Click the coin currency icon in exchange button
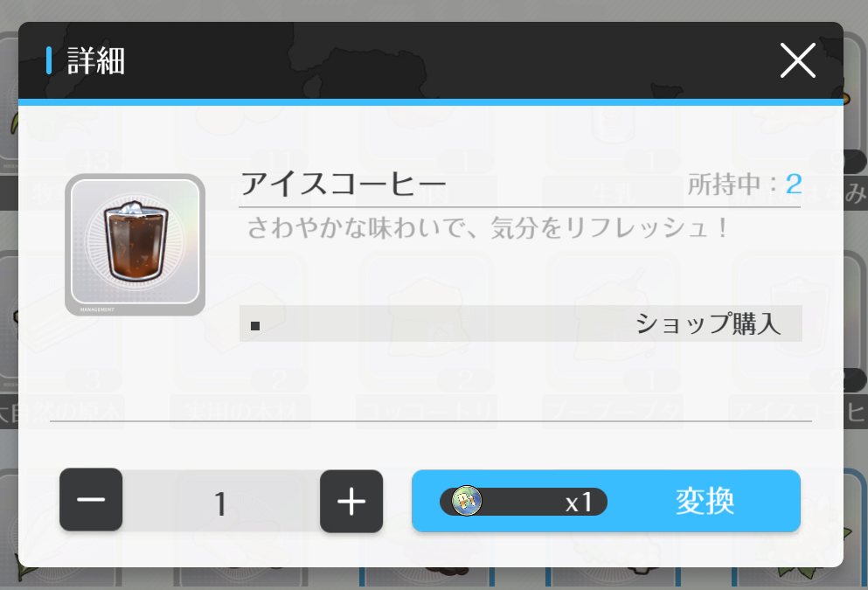This screenshot has width=868, height=590. pyautogui.click(x=467, y=501)
